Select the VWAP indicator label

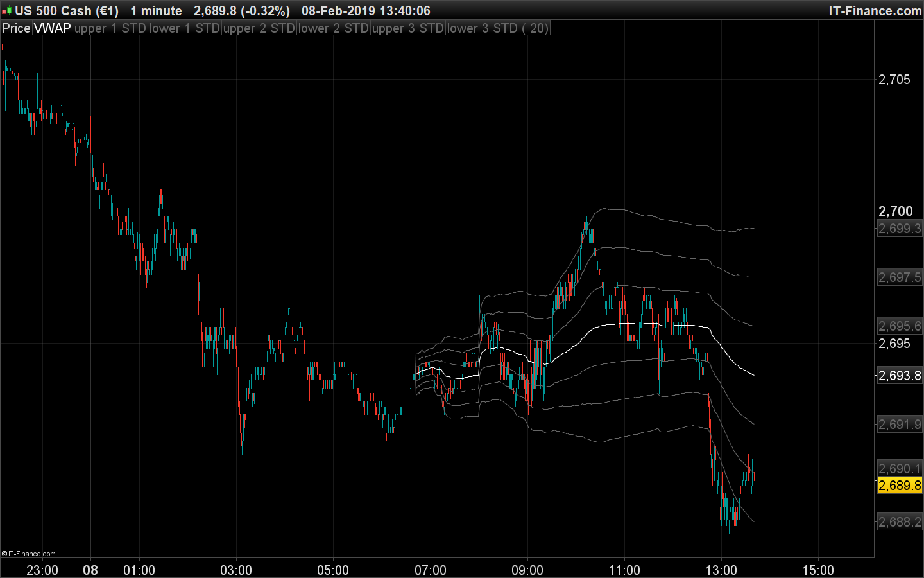53,28
